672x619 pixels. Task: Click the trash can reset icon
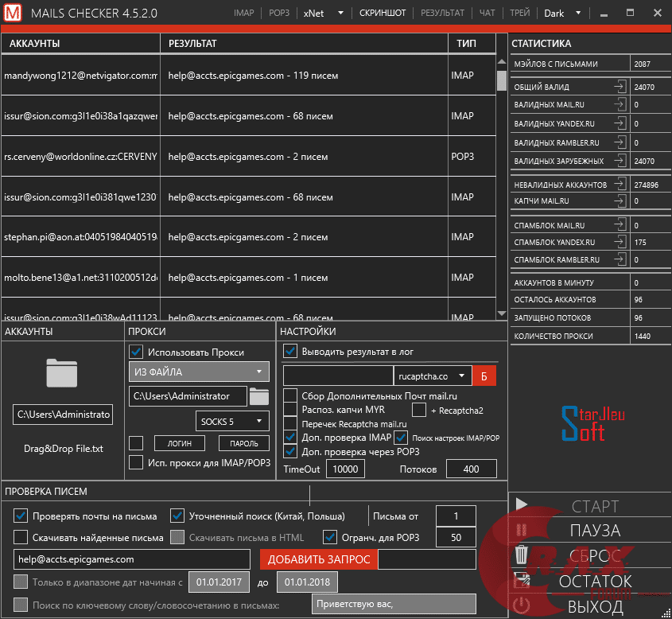[x=522, y=555]
